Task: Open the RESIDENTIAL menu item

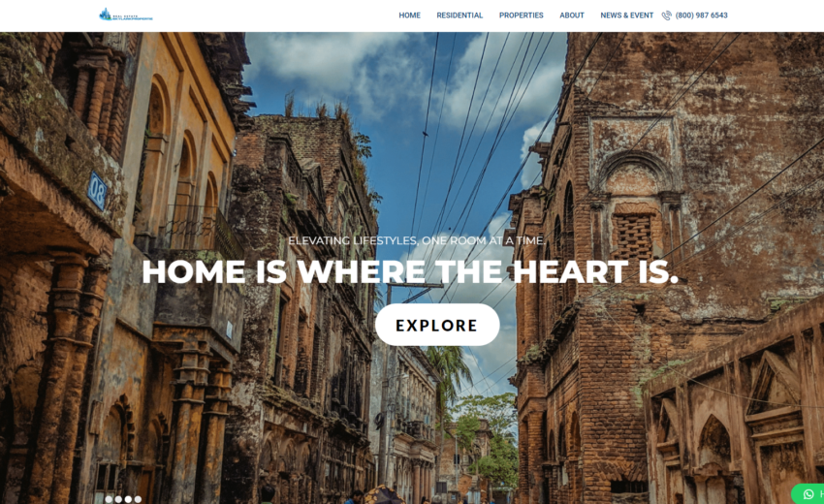Action: point(460,16)
